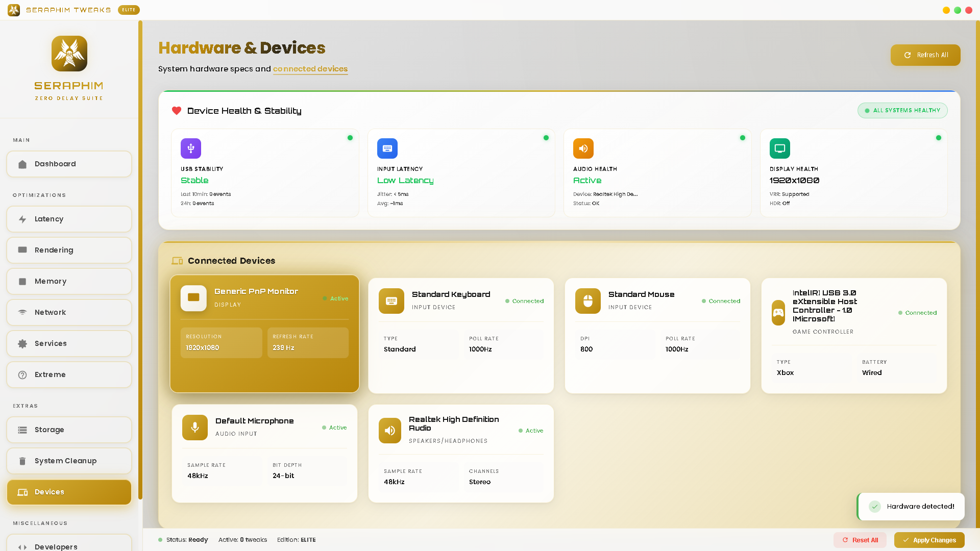Go to Latency optimizations
Image resolution: width=980 pixels, height=551 pixels.
[69, 219]
